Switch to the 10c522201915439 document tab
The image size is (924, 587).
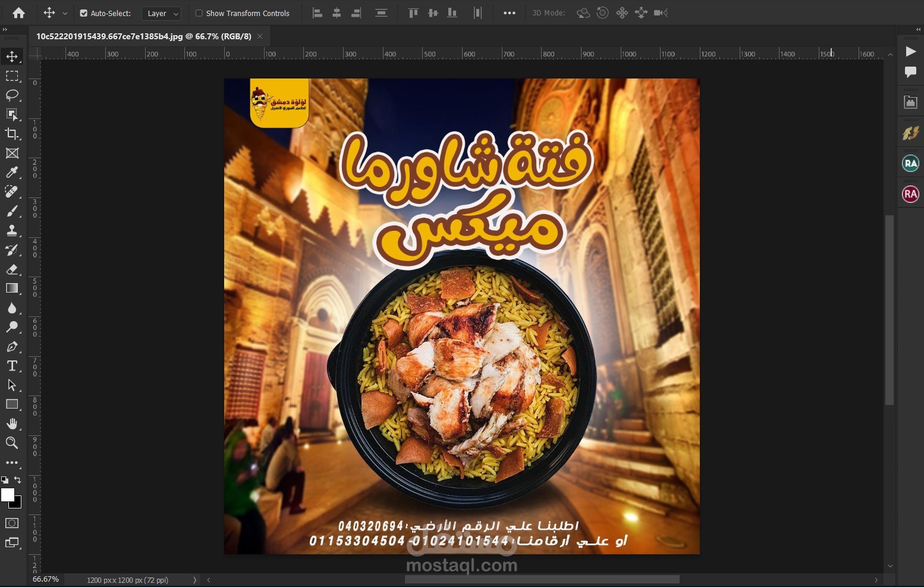[x=144, y=36]
